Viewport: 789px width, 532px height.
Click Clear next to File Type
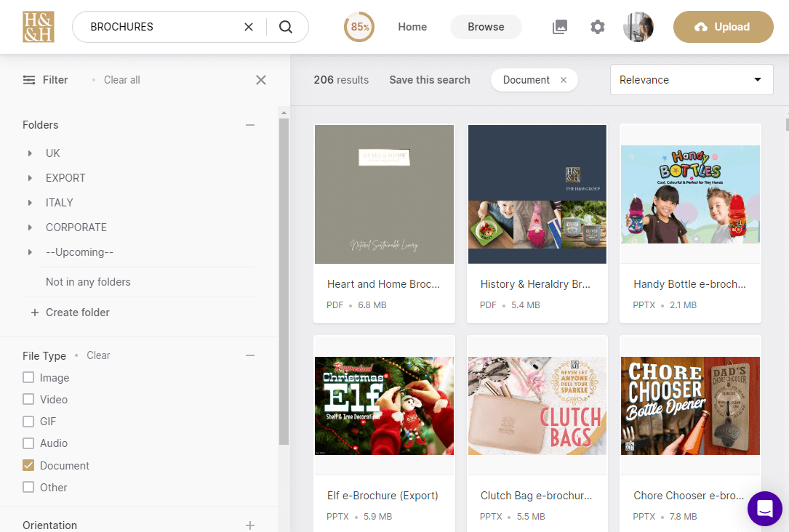(98, 355)
